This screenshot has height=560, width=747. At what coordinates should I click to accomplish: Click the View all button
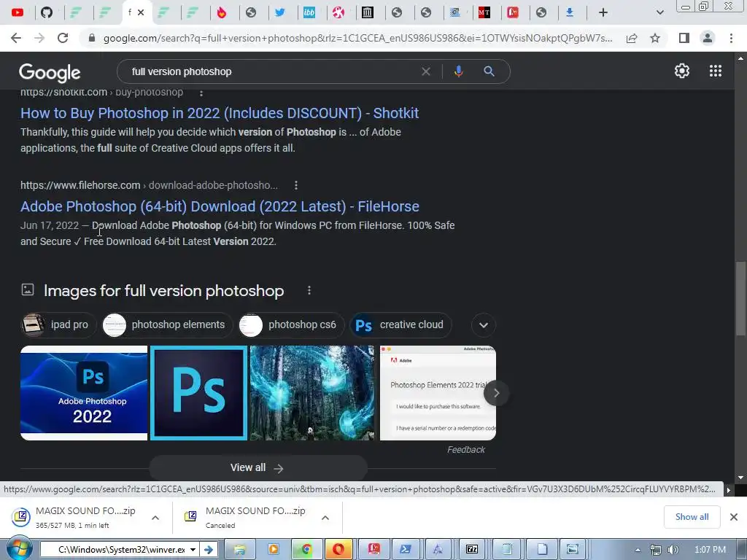click(x=258, y=468)
